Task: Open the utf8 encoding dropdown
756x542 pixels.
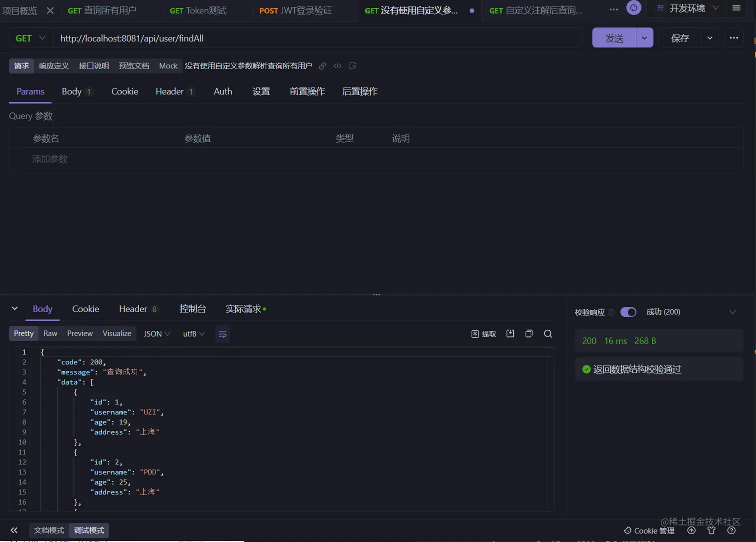Action: 194,334
